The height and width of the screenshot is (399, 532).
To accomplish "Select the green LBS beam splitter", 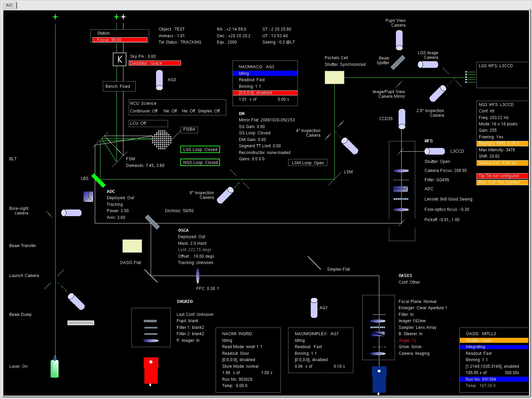I will 98,181.
